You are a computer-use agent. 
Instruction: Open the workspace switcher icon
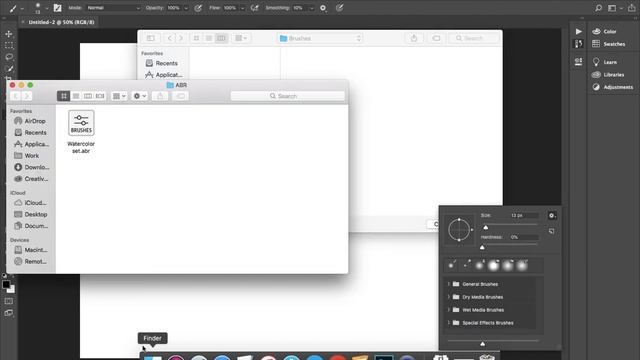(x=613, y=8)
